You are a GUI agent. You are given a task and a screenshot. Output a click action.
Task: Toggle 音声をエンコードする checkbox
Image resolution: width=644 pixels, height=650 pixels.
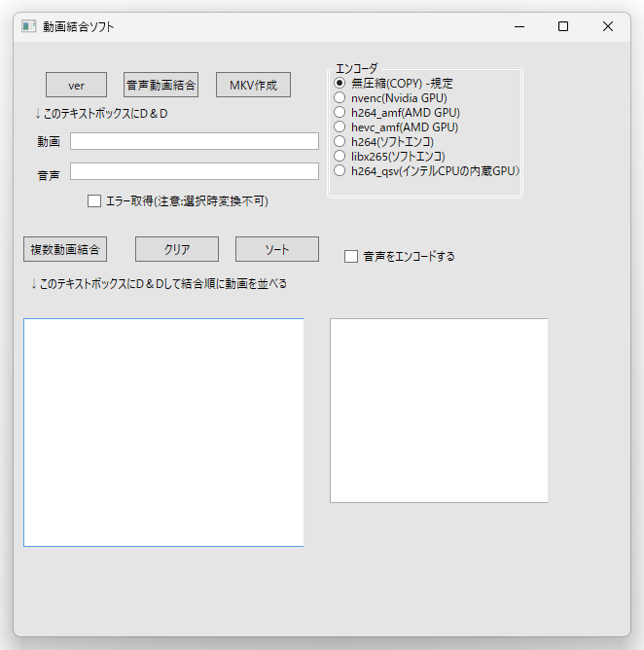tap(351, 257)
